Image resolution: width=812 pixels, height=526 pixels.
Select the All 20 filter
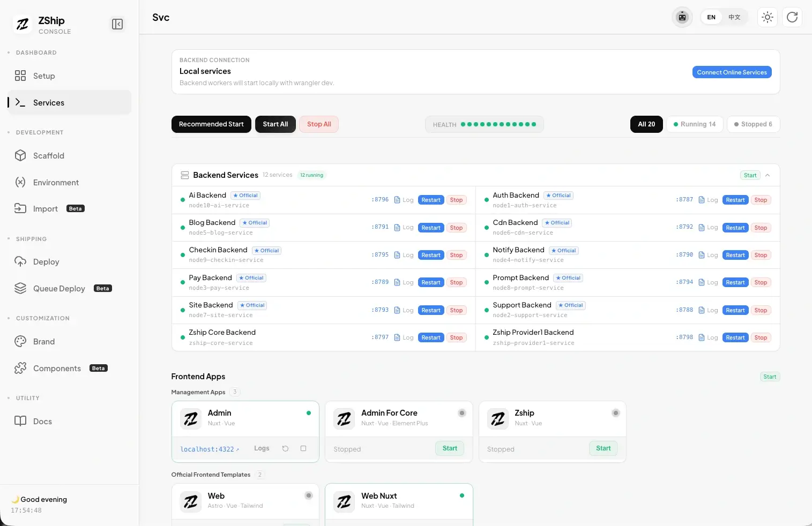[x=646, y=124]
